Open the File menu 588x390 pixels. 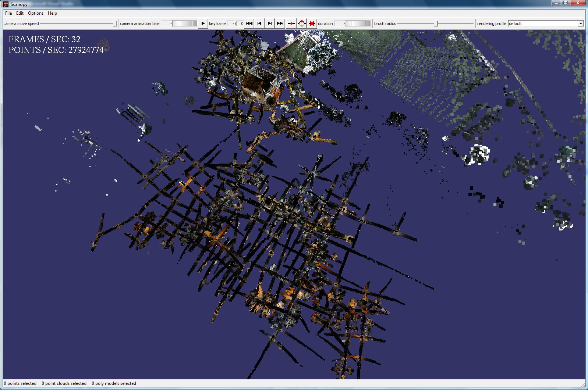click(x=8, y=13)
